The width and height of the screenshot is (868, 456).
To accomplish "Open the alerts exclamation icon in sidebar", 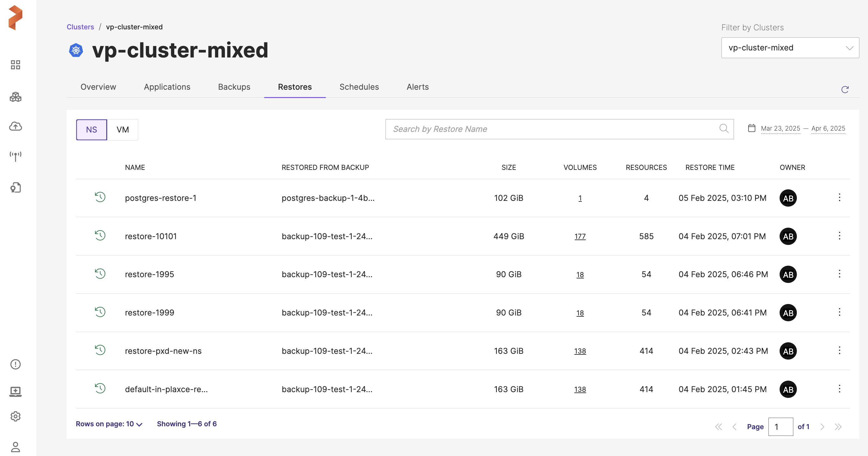I will (x=16, y=364).
